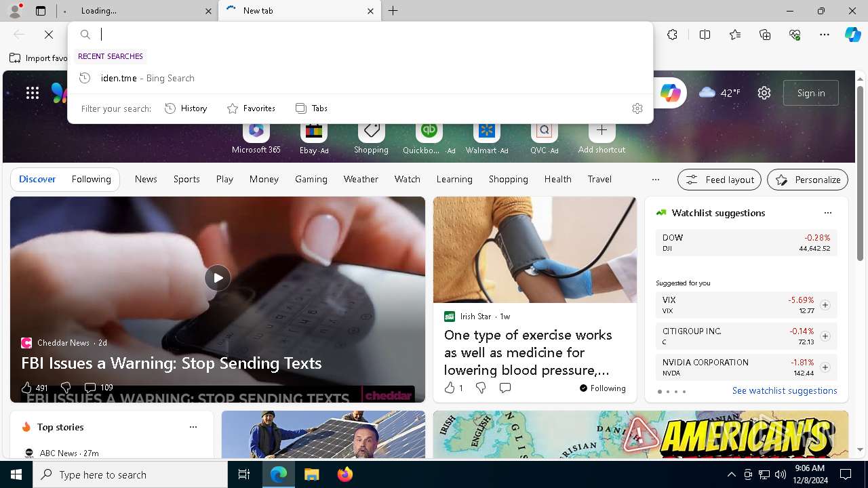Open the Windows notification center
Image resolution: width=868 pixels, height=488 pixels.
[846, 474]
